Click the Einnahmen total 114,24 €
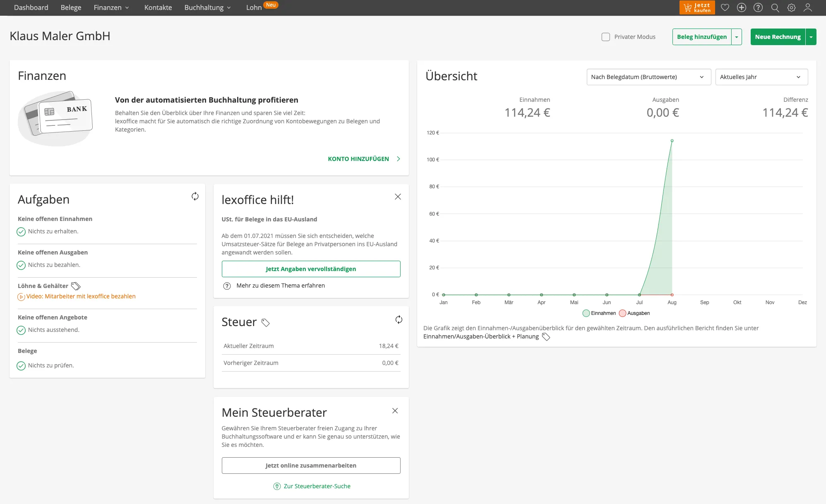This screenshot has height=504, width=826. 527,113
